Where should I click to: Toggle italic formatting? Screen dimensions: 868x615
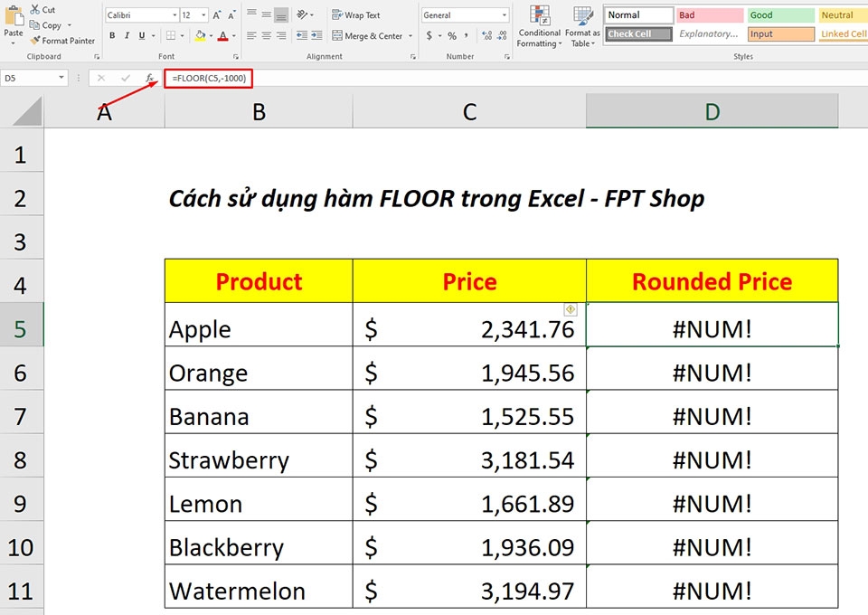coord(127,34)
